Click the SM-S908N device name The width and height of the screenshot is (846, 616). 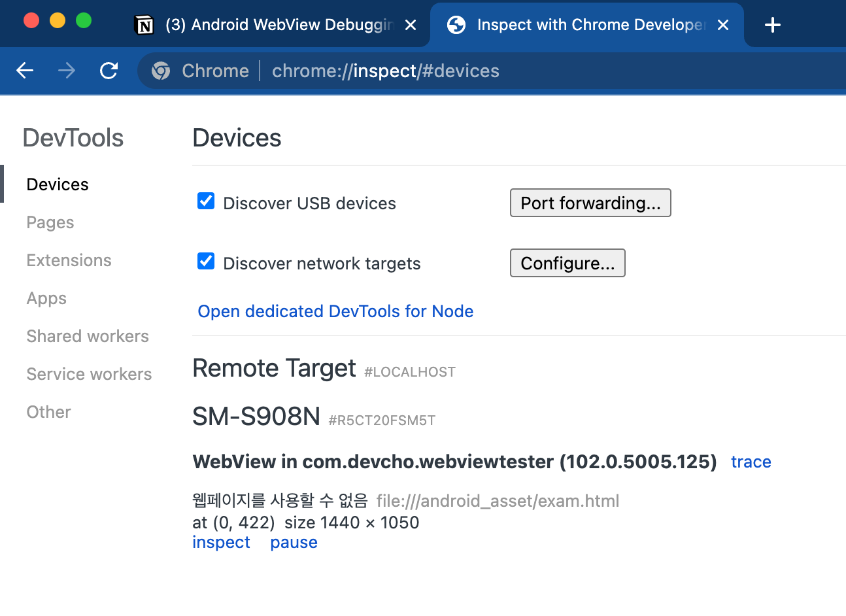(256, 416)
